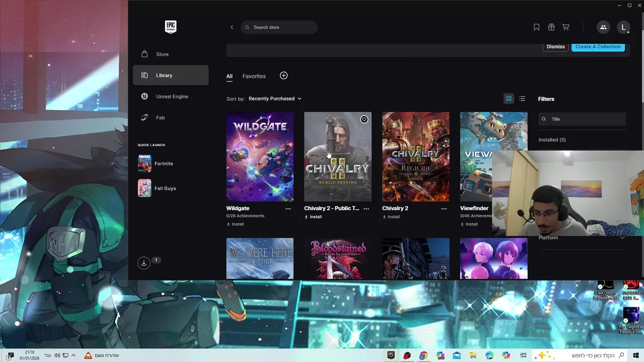Open the Chivalry 2 Regicide cover

tap(416, 156)
